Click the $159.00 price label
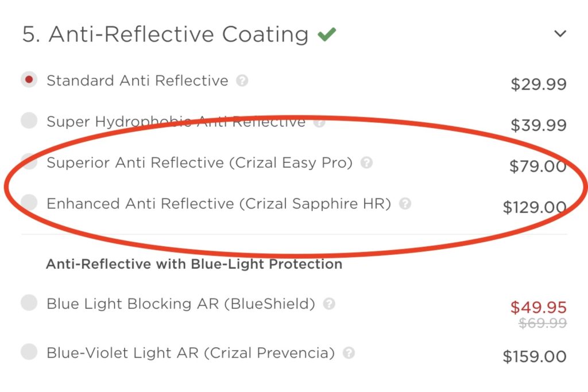Viewport: 588px width, 392px height. (x=535, y=356)
